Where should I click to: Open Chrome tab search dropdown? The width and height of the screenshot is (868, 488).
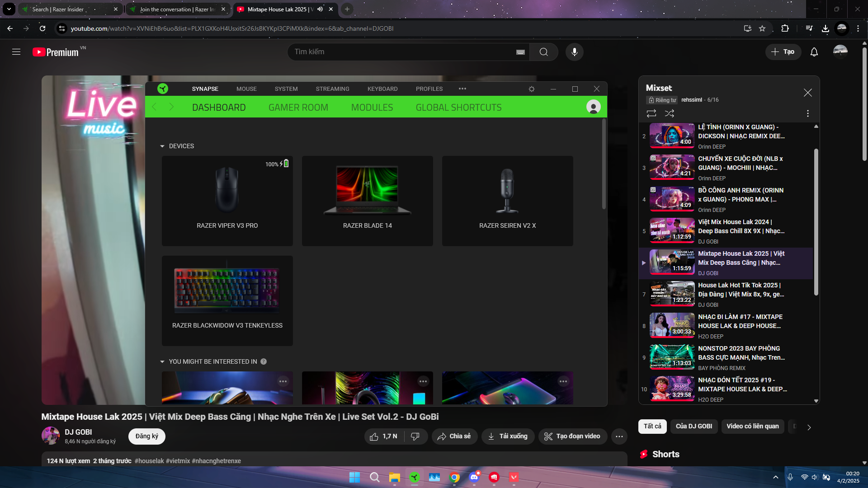[x=9, y=9]
